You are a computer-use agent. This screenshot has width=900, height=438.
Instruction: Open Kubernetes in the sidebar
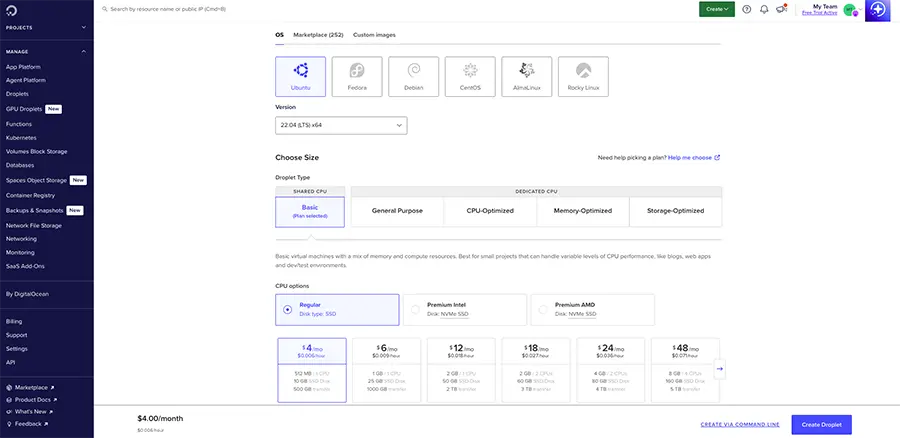click(21, 138)
